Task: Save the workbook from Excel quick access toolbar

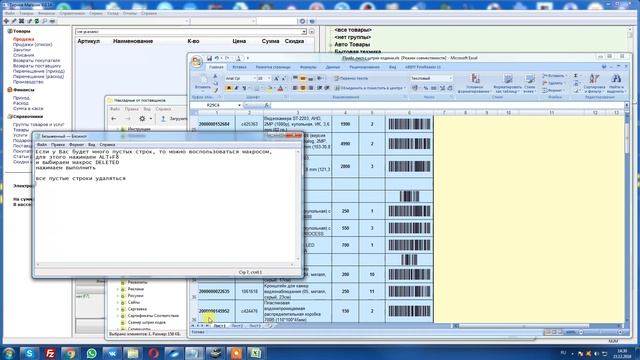Action: [x=209, y=58]
